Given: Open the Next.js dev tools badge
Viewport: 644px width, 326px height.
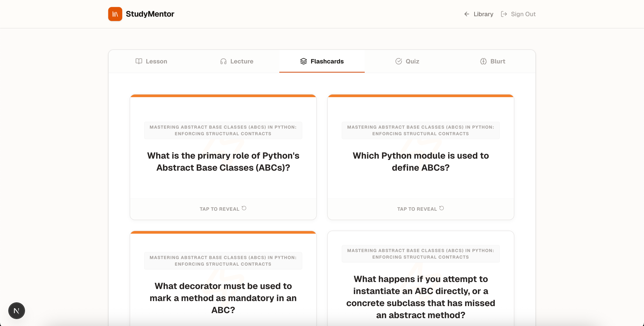Looking at the screenshot, I should click(x=16, y=310).
